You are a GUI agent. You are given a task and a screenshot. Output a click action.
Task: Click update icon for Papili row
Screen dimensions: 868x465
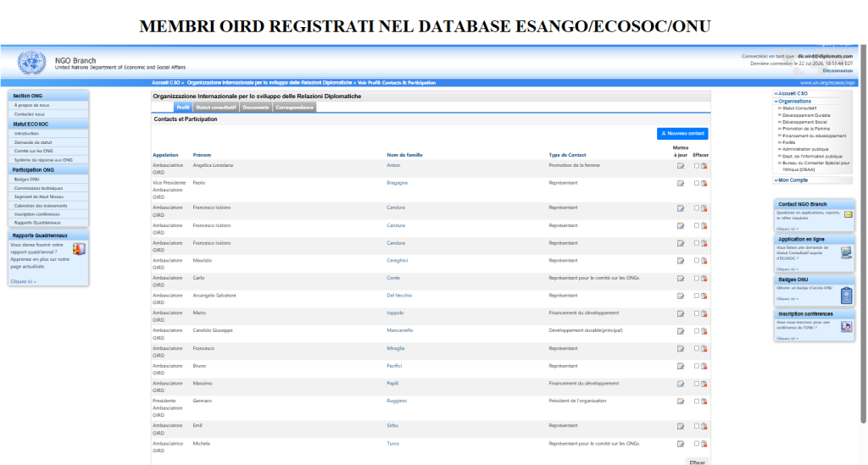point(681,384)
